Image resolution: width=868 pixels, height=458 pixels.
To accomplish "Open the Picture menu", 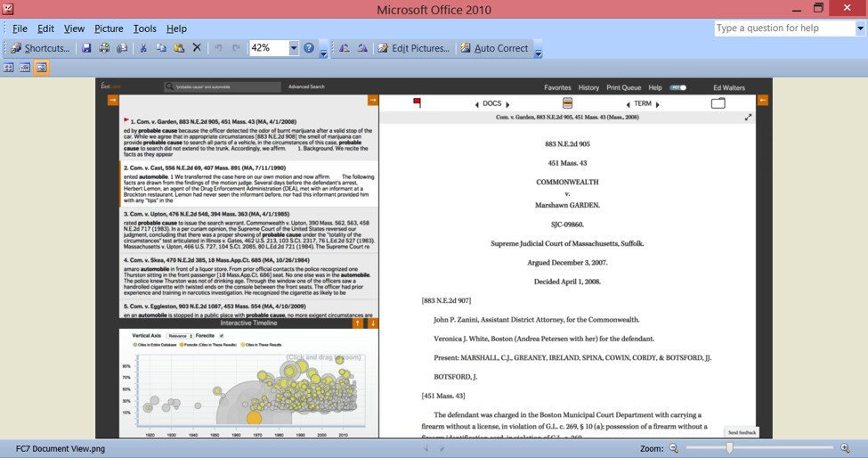I will coord(109,29).
